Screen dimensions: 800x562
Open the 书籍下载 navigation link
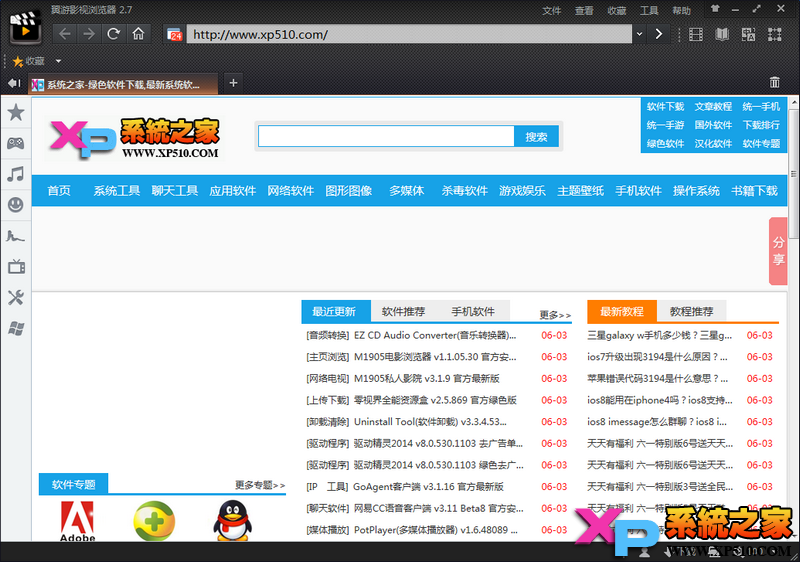[754, 191]
